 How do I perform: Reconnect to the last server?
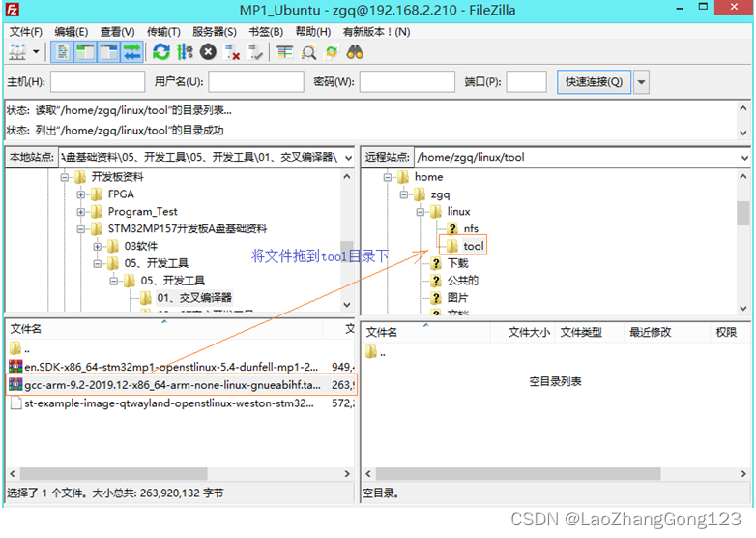pos(255,52)
